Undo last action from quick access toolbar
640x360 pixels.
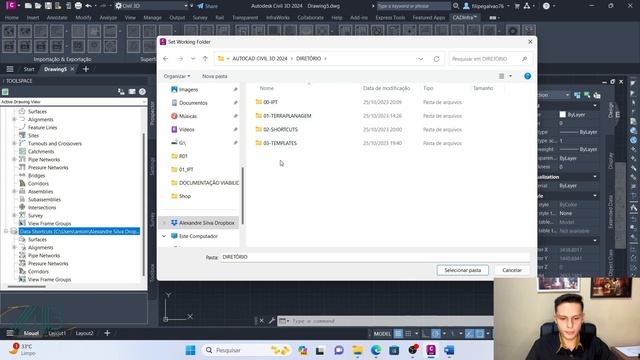pyautogui.click(x=88, y=6)
